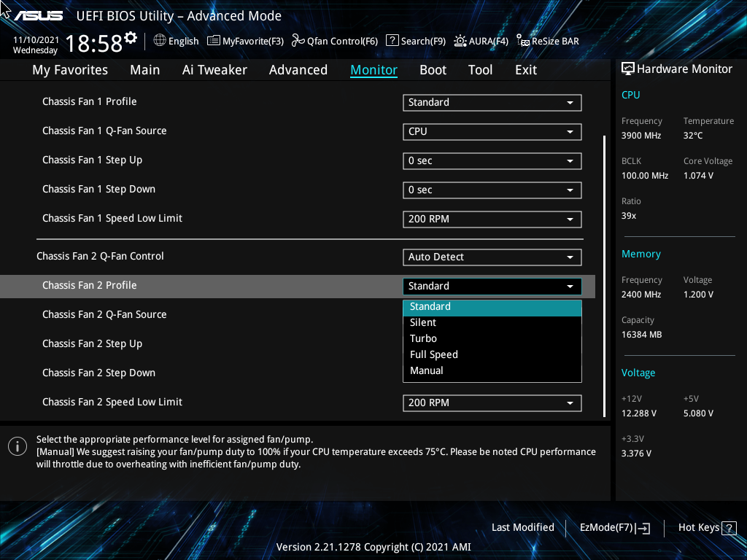Open the Exit tab

[526, 70]
